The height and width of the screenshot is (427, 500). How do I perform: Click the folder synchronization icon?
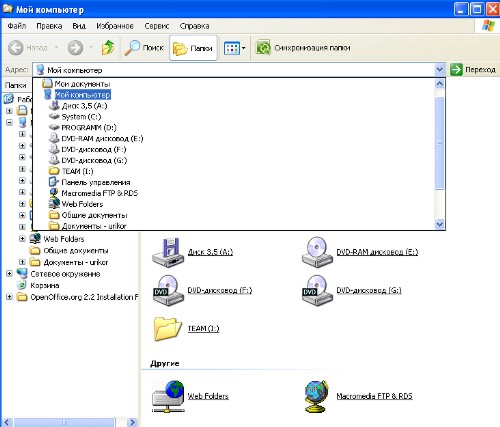click(263, 48)
